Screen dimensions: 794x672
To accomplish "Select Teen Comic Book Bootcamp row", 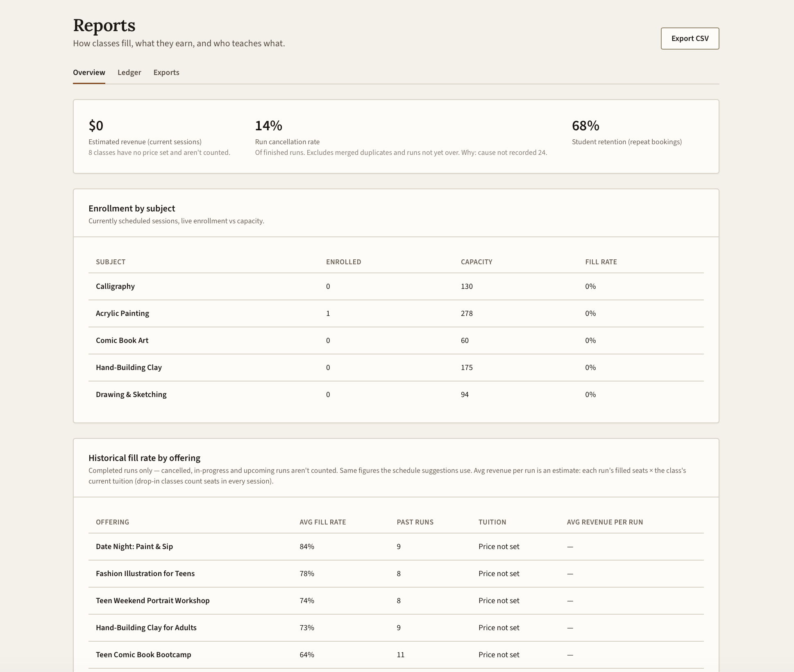I will pyautogui.click(x=396, y=655).
